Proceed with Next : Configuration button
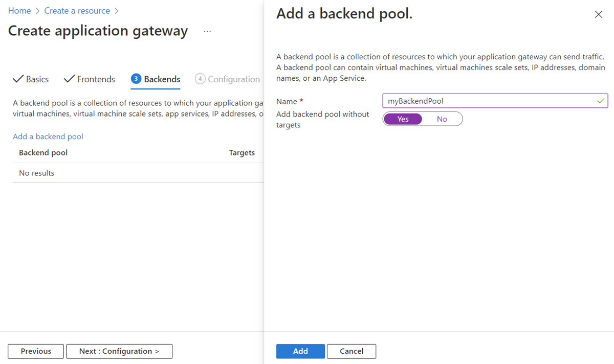This screenshot has height=364, width=614. 119,351
